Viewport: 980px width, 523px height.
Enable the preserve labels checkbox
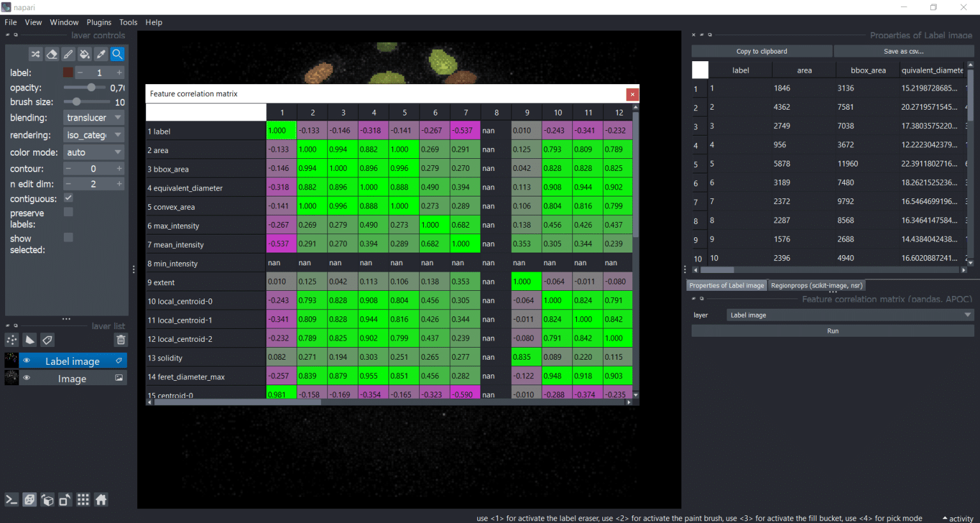(68, 212)
